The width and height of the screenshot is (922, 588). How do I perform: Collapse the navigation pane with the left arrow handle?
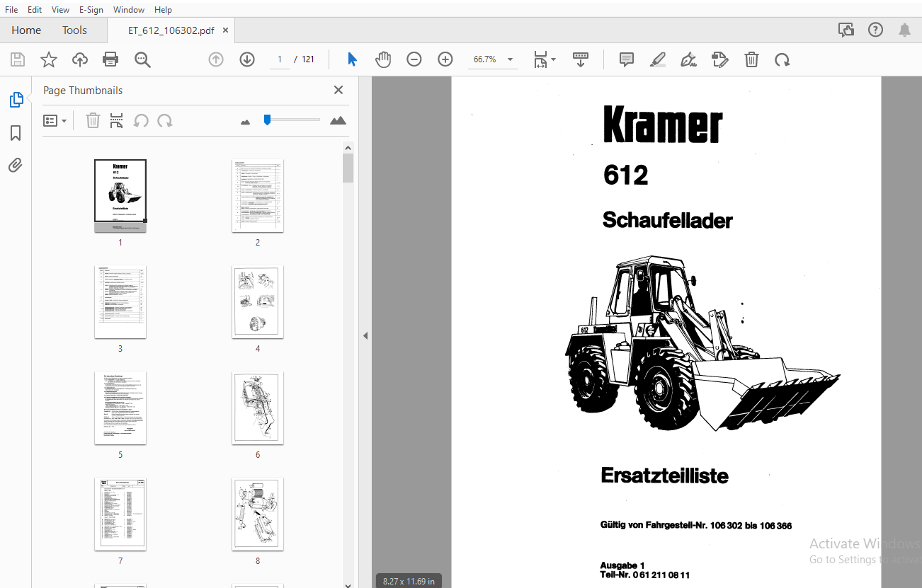(x=365, y=335)
